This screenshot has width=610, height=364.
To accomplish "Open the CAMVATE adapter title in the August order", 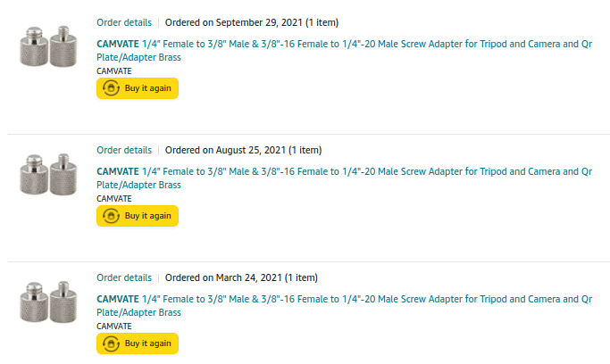I will coord(344,178).
